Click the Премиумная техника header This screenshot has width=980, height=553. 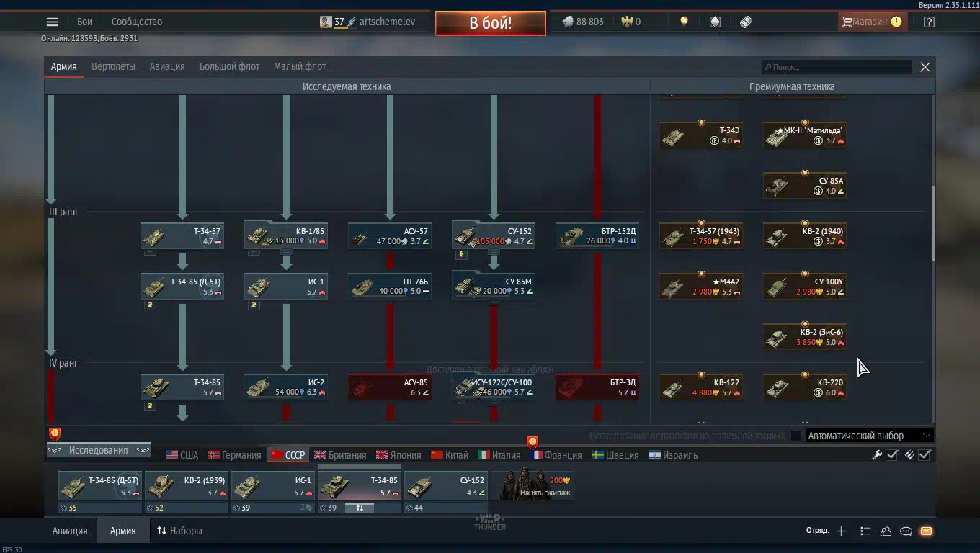(x=792, y=86)
